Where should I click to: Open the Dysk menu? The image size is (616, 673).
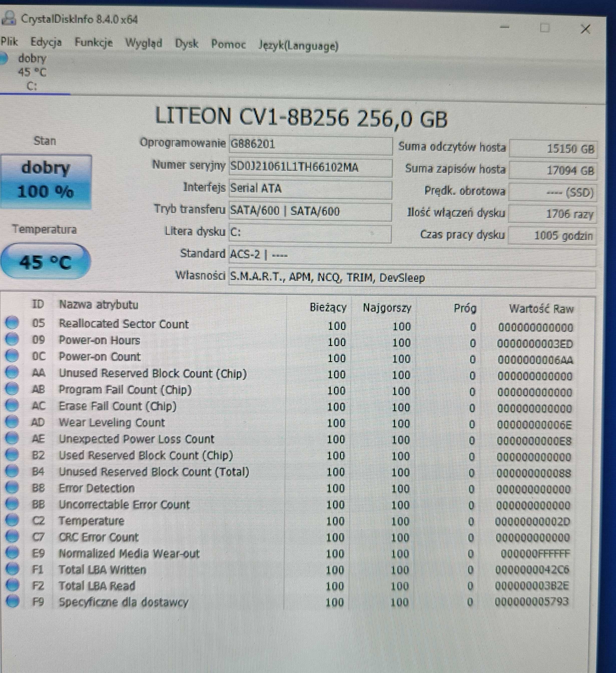pos(187,44)
